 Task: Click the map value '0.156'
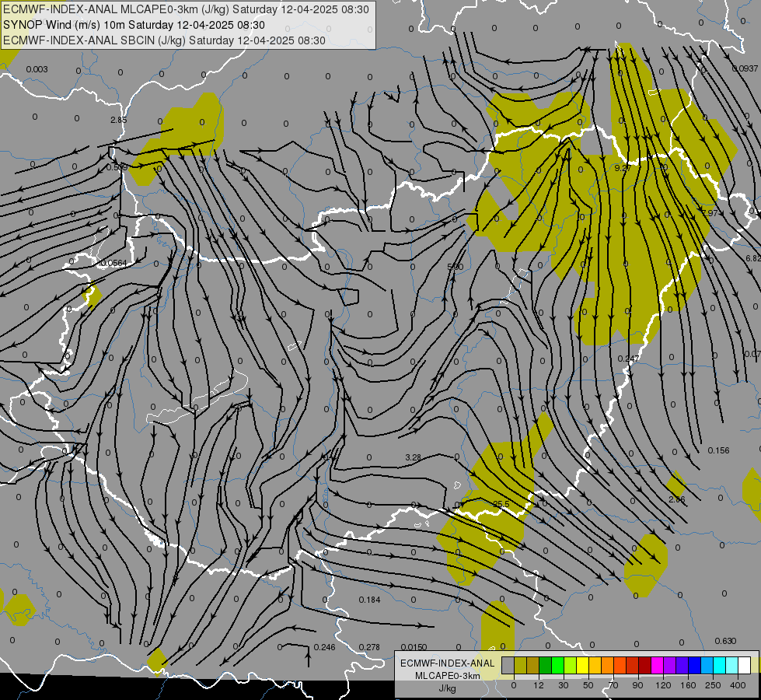pyautogui.click(x=718, y=450)
